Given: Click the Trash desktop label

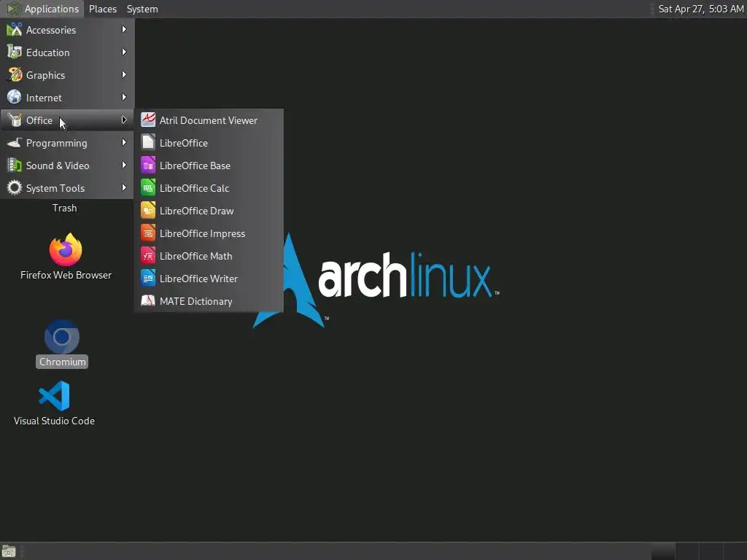Looking at the screenshot, I should point(64,208).
